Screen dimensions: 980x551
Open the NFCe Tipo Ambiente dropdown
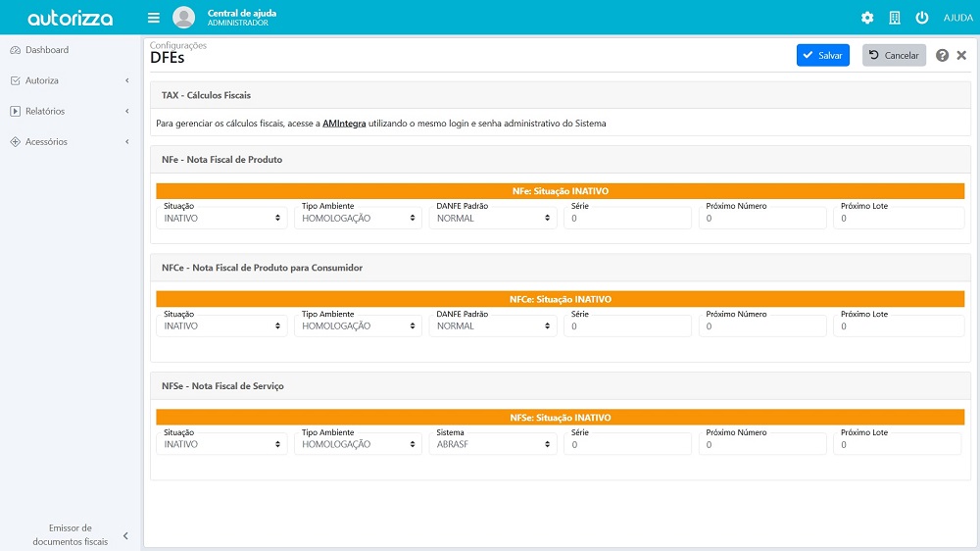point(358,326)
